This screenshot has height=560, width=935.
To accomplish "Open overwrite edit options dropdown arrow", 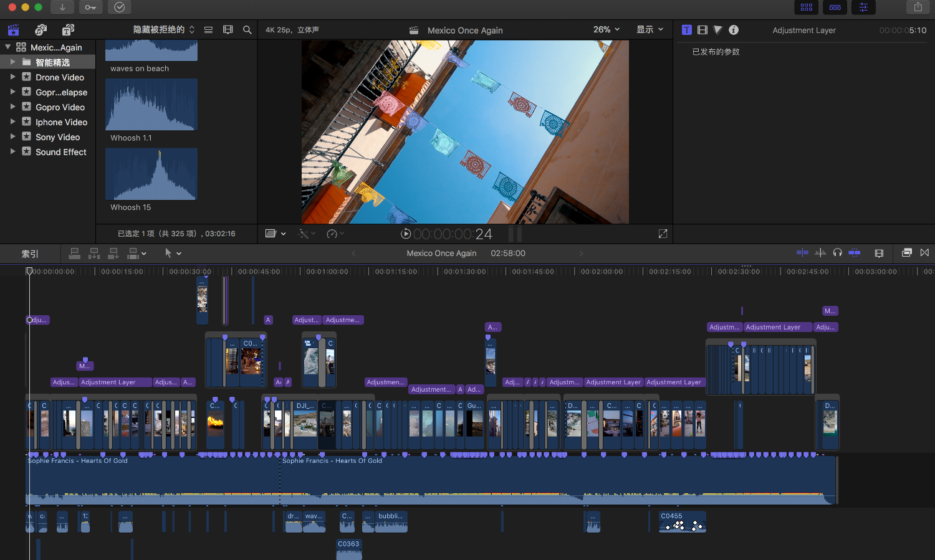I will [x=144, y=254].
